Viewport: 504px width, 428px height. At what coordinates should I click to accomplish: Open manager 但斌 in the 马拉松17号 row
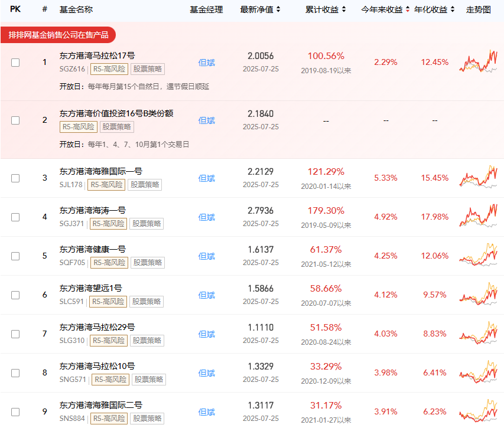[206, 63]
